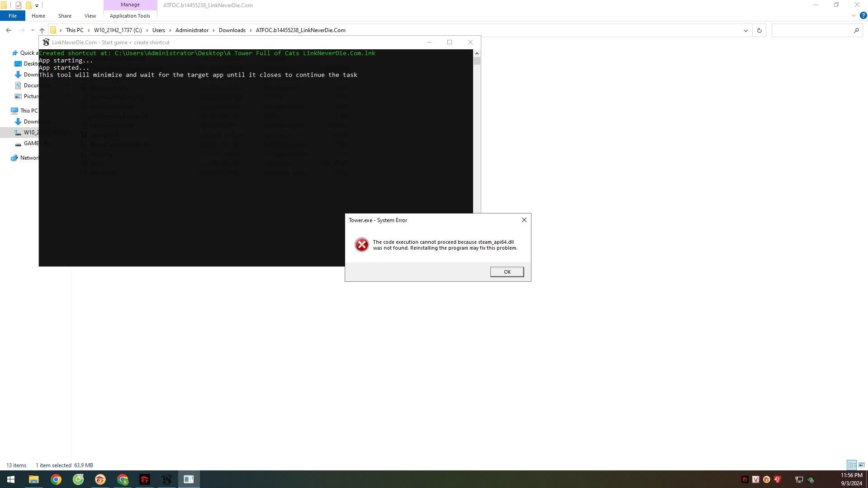Click the File Explorer search box

pos(812,30)
